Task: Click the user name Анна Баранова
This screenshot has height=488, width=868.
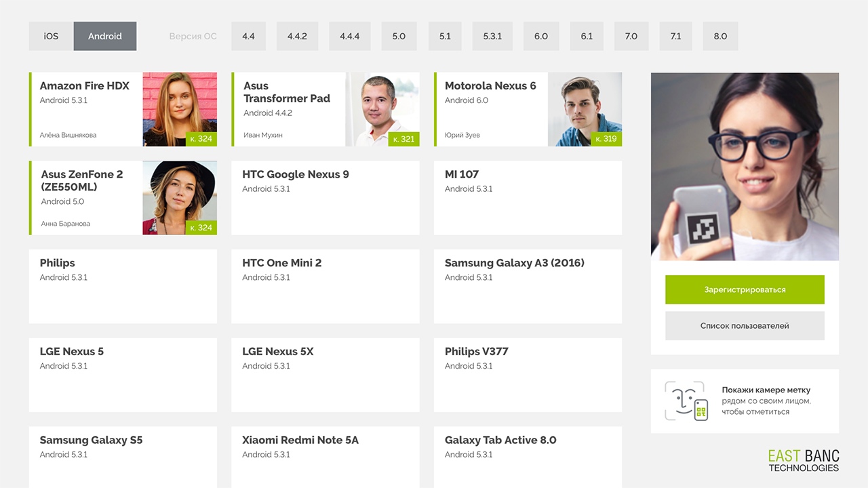Action: pos(65,224)
